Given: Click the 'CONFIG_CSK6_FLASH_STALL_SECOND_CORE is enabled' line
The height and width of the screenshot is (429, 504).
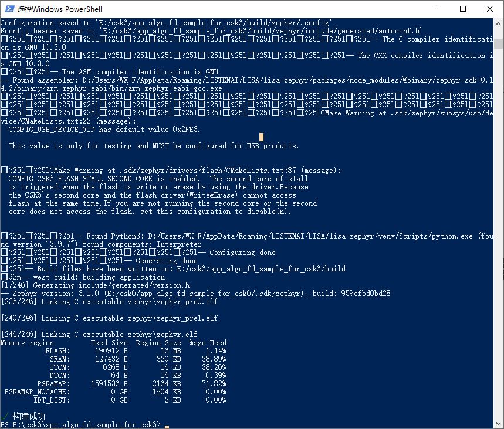Looking at the screenshot, I should pyautogui.click(x=158, y=179).
